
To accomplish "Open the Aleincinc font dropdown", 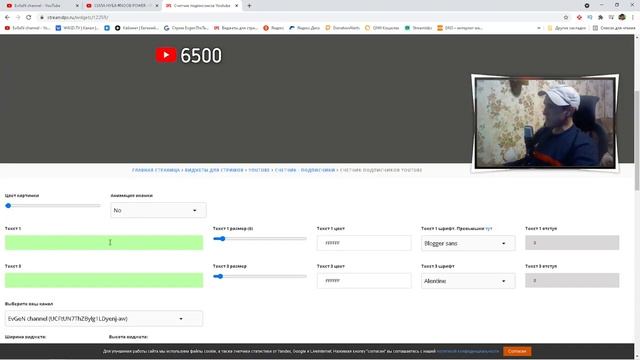I will pyautogui.click(x=468, y=281).
